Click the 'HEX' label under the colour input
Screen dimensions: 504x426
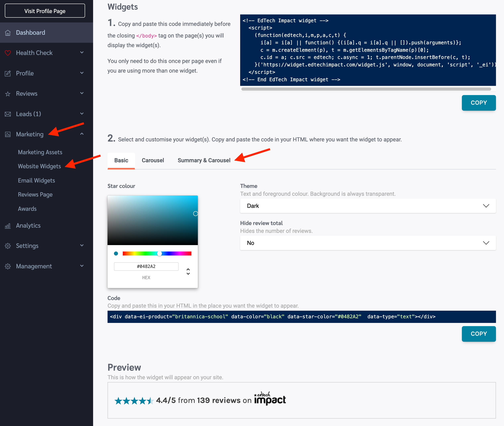point(146,278)
